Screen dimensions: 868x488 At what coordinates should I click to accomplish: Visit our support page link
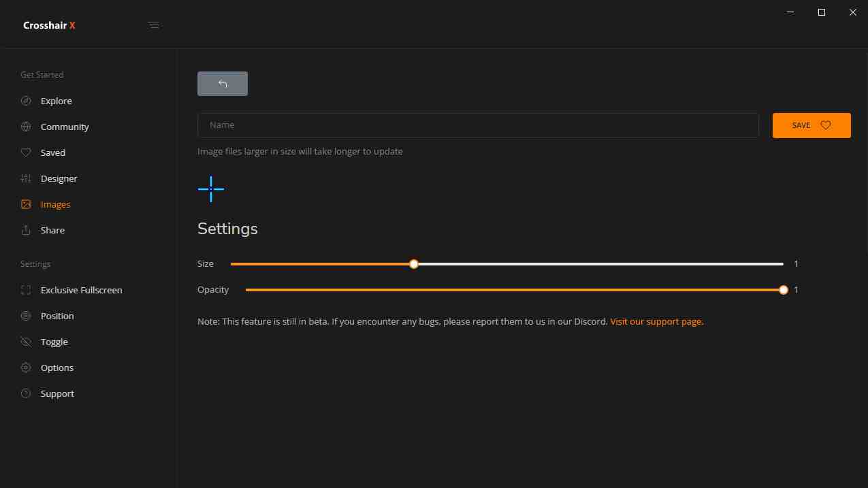tap(656, 321)
